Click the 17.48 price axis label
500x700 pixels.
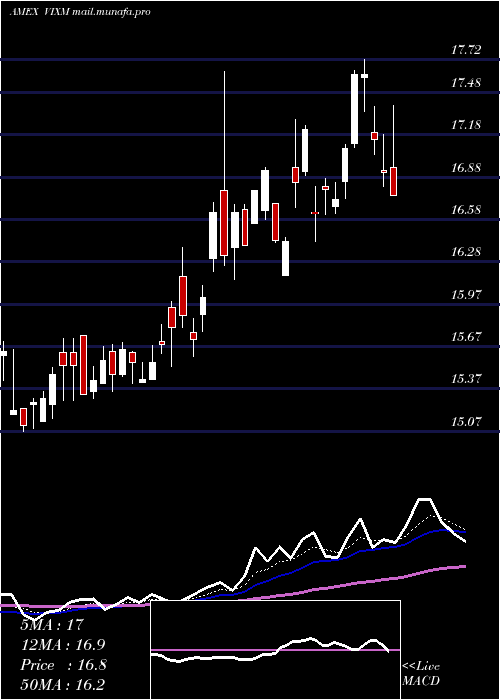coord(466,83)
